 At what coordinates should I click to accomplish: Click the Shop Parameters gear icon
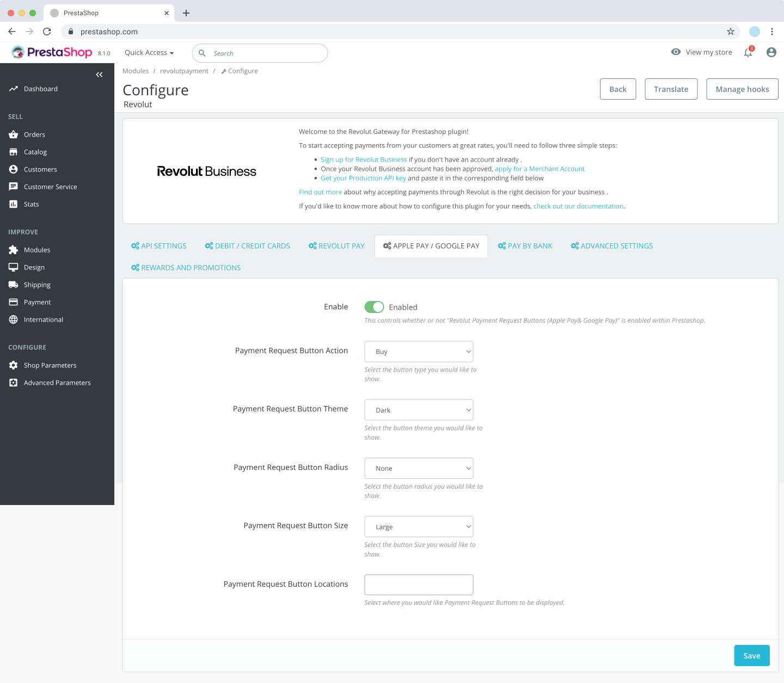point(14,365)
